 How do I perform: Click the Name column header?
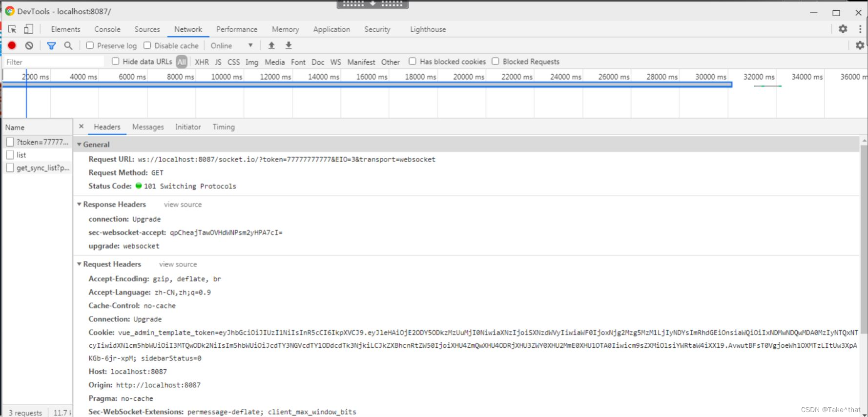(37, 127)
